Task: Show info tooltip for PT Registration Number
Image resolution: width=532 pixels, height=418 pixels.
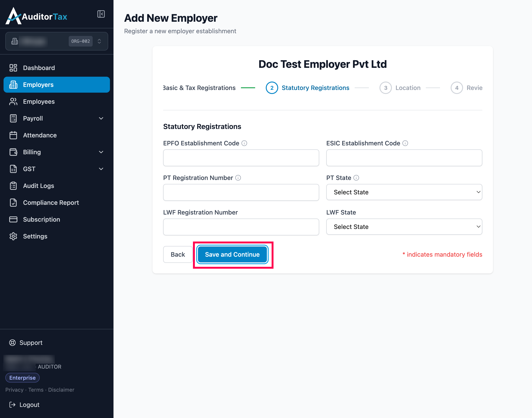Action: [x=238, y=178]
